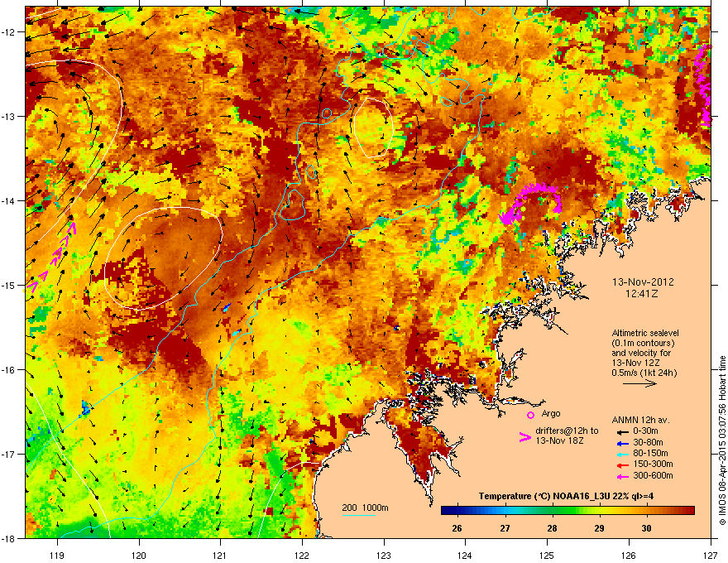Click the magenta 300-600m arrow legend icon

coord(623,476)
